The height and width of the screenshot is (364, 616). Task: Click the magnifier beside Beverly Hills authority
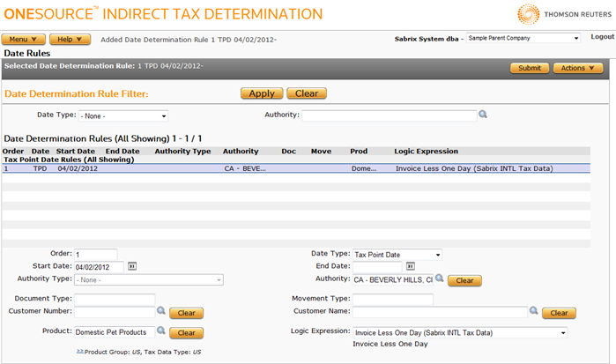point(439,279)
